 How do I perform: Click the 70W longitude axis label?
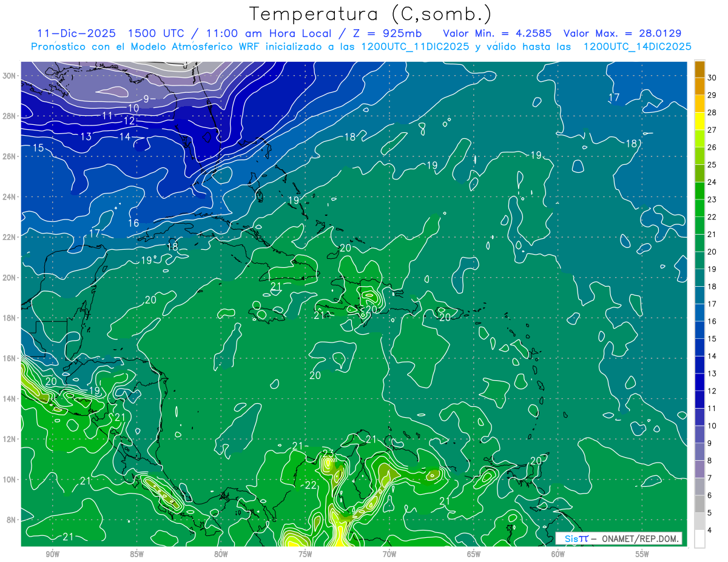click(x=389, y=554)
